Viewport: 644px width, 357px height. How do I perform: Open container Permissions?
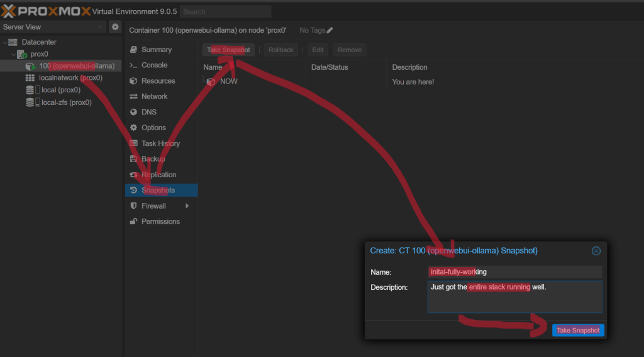tap(160, 221)
